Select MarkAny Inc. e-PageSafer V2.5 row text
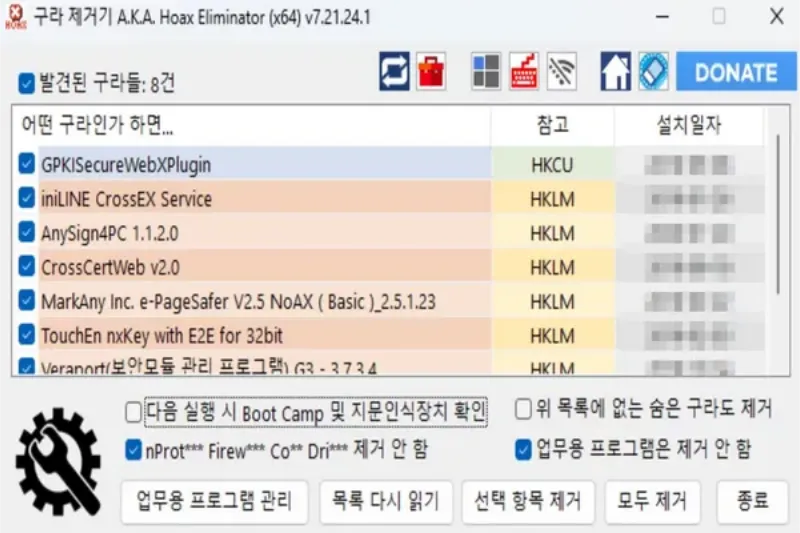 coord(238,302)
